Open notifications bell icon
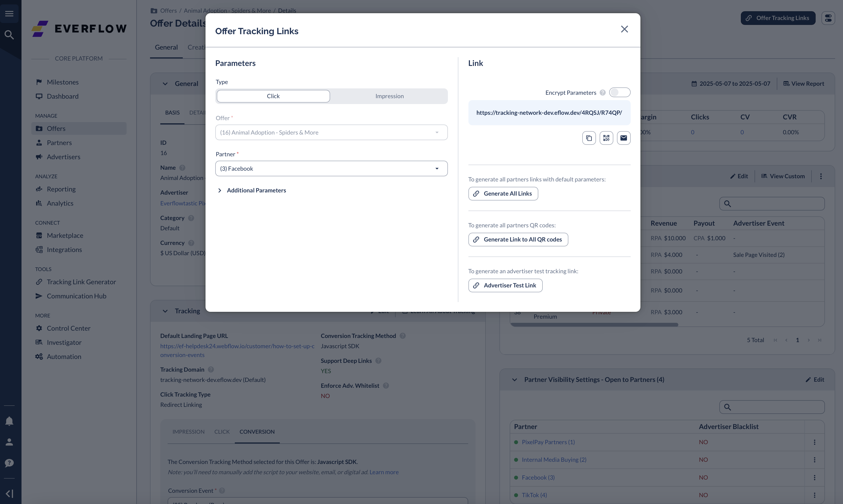843x504 pixels. point(9,421)
